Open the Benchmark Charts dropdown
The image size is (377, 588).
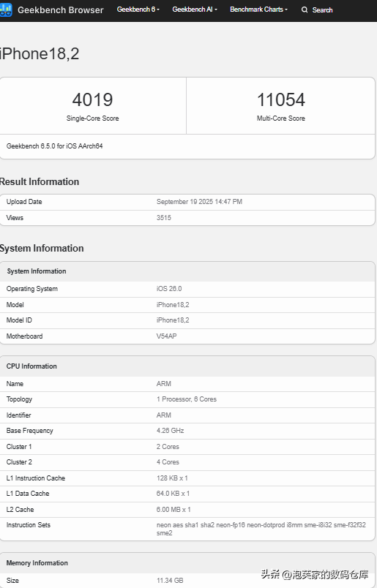[x=258, y=10]
